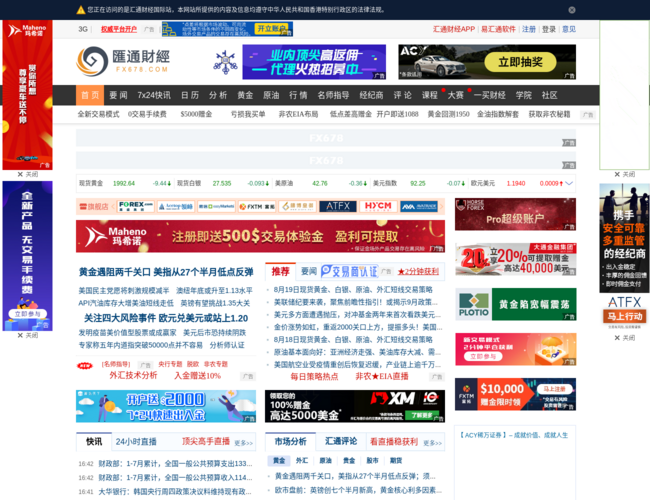The image size is (650, 500).
Task: Click the red ACY logo beside 名师指导
Action: 85,365
